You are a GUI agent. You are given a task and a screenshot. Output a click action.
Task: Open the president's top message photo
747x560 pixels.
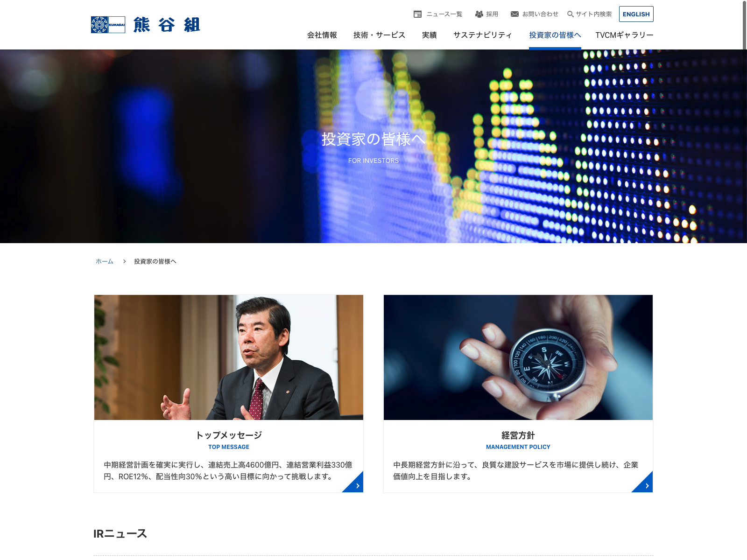[229, 357]
